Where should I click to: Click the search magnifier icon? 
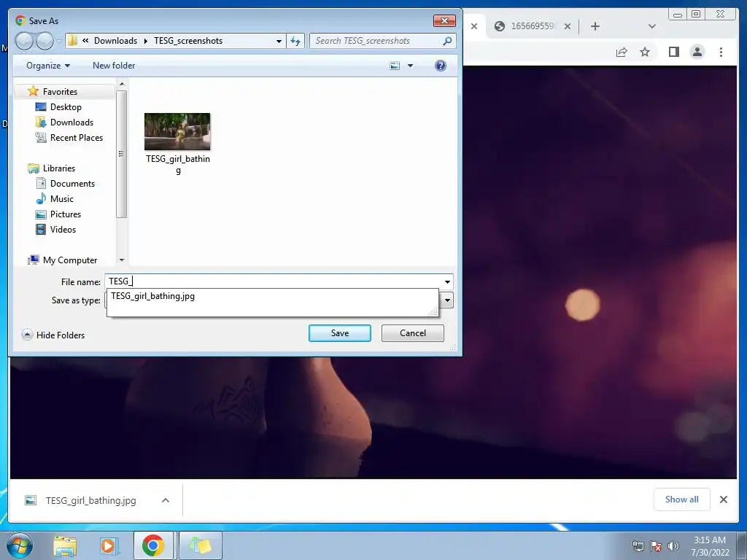click(x=447, y=41)
